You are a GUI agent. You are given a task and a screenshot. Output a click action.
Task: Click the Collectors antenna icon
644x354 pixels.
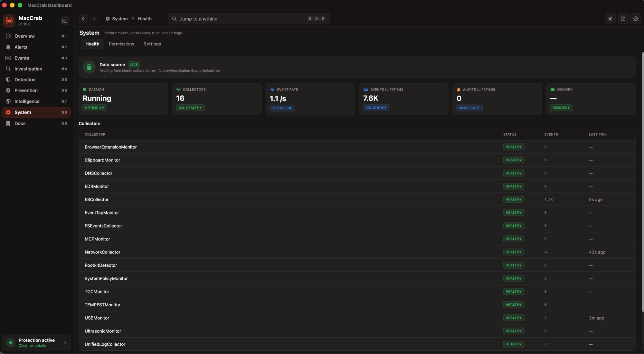tap(178, 90)
